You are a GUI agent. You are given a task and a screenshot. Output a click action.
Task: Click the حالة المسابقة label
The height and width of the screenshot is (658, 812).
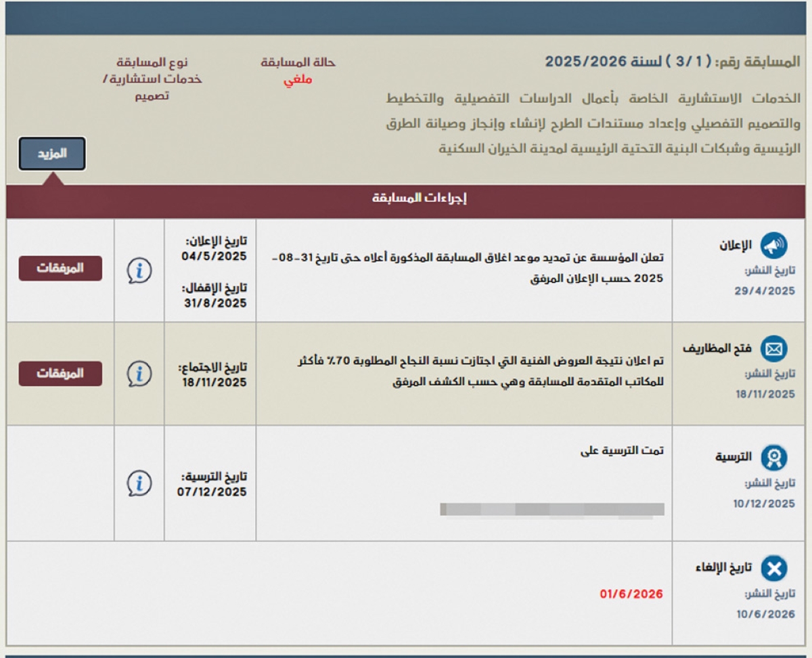298,62
